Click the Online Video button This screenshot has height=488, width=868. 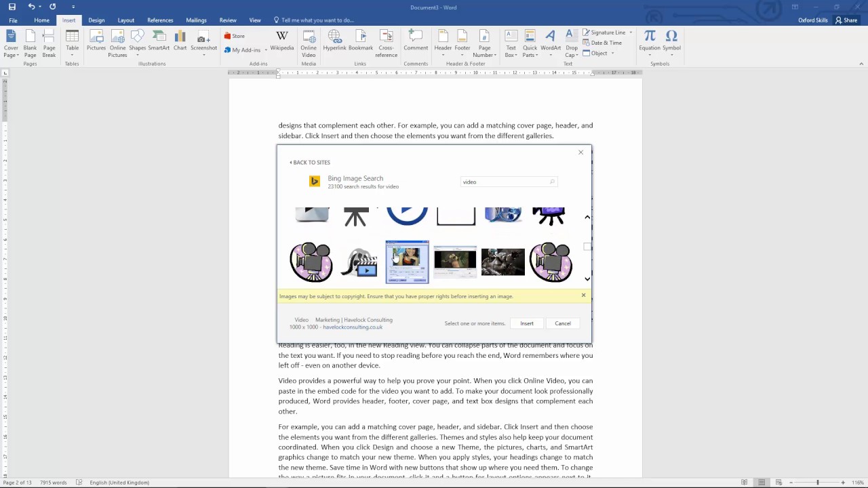coord(309,44)
